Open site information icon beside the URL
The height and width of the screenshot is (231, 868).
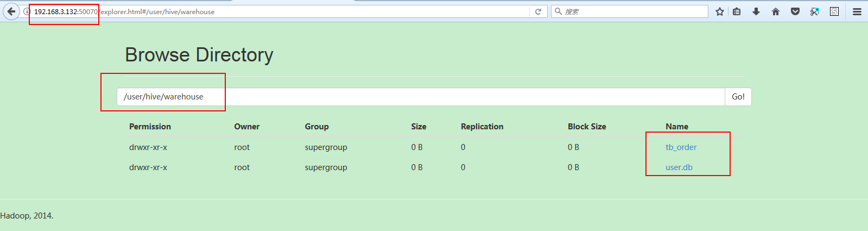point(27,11)
